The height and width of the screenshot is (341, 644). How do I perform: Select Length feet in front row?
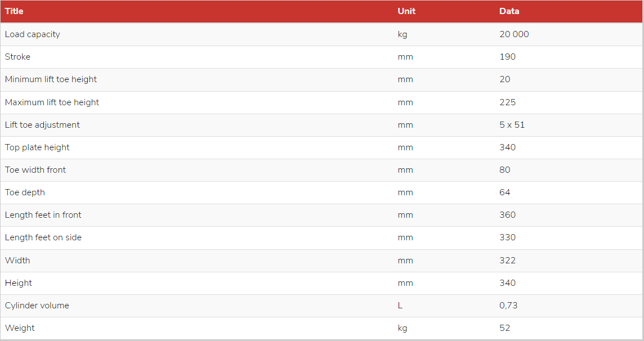coord(321,215)
